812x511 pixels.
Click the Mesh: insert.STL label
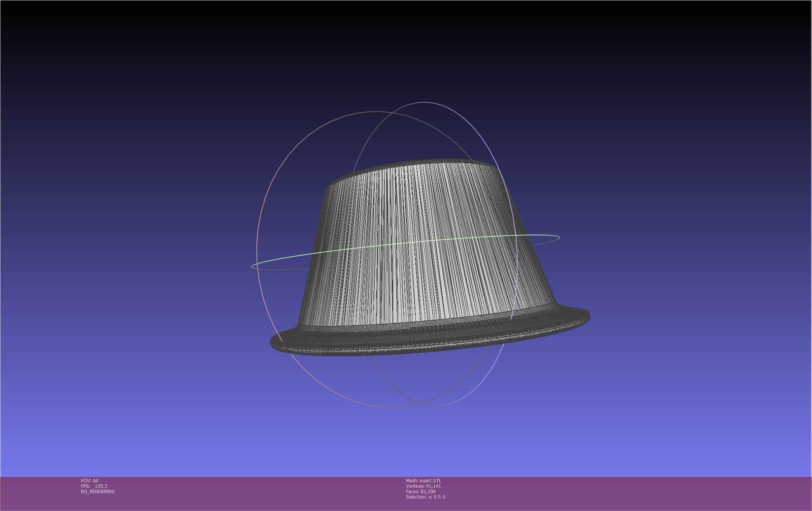click(x=423, y=480)
